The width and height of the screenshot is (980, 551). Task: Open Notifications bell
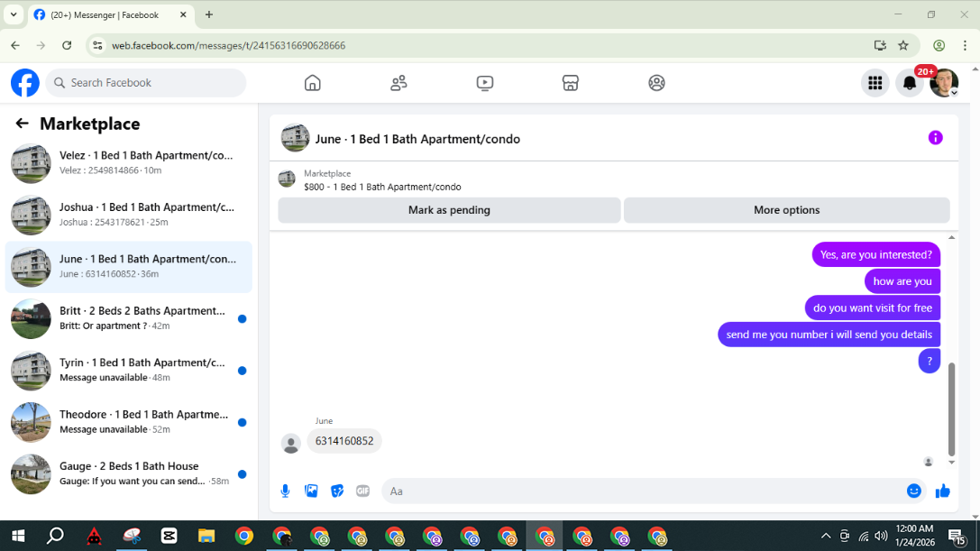[x=910, y=83]
